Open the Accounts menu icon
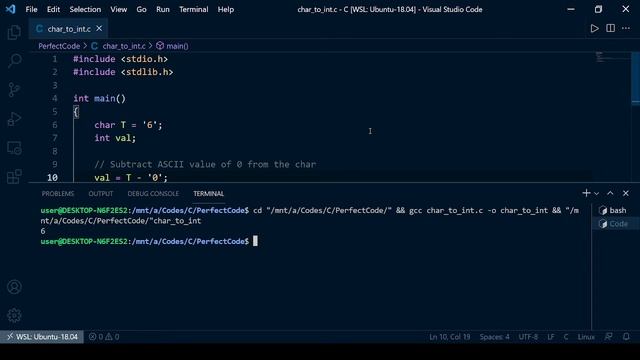Viewport: 640px width, 360px height. (x=14, y=287)
